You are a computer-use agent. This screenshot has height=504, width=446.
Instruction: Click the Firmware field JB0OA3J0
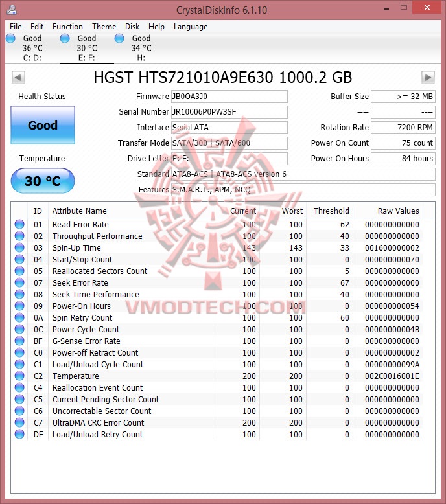(x=229, y=97)
